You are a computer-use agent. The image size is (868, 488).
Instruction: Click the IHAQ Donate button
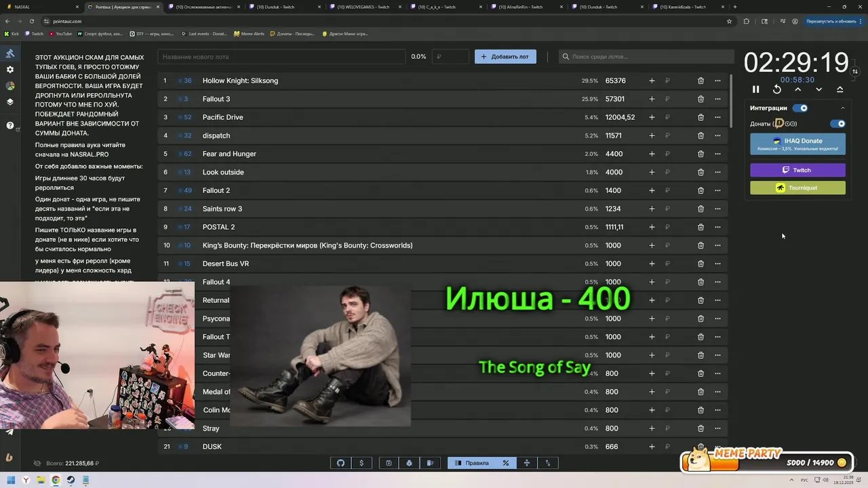point(797,144)
